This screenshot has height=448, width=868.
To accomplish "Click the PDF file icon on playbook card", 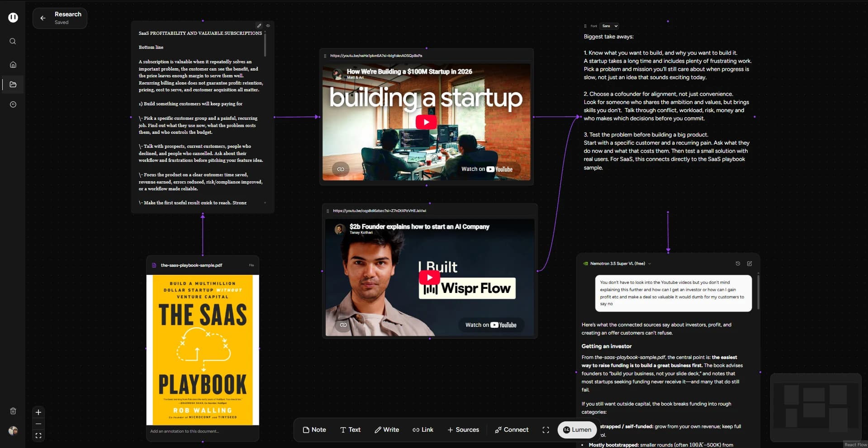I will coord(154,265).
